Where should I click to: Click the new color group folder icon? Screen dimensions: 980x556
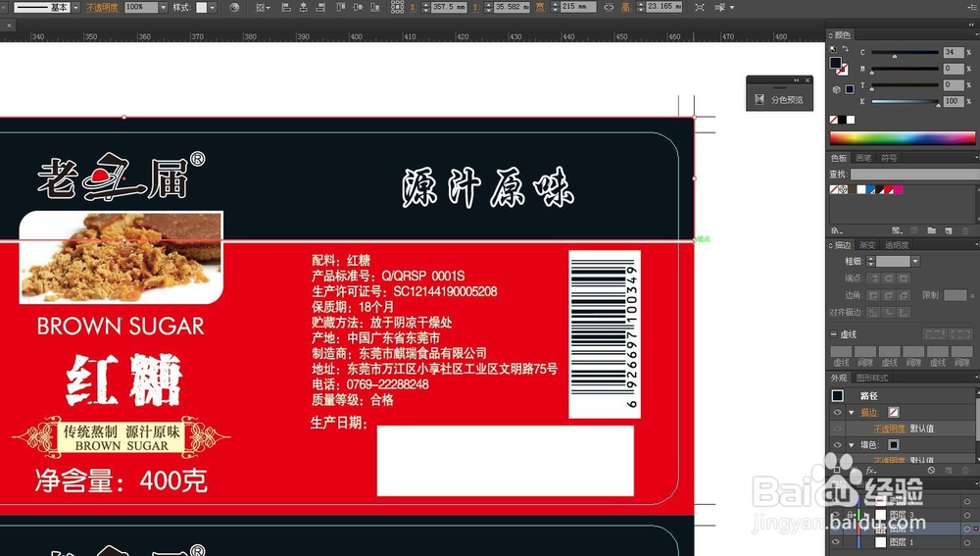click(x=931, y=230)
